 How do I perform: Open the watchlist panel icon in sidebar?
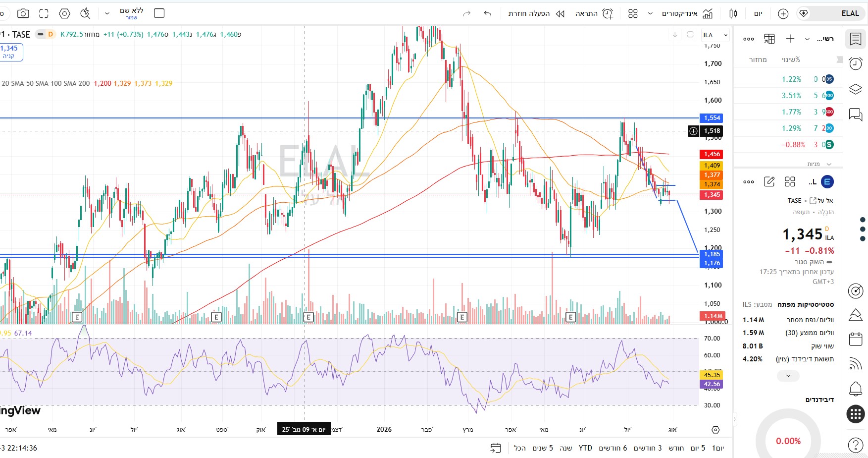(855, 39)
